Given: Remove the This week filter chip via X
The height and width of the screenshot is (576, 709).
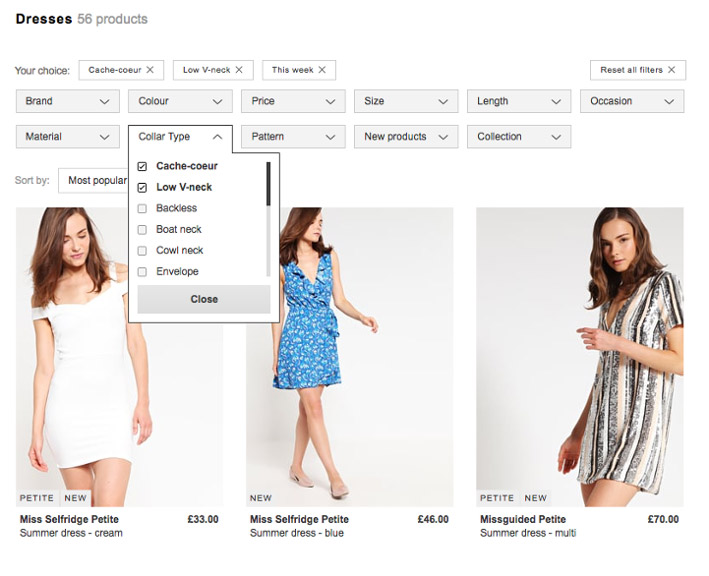Looking at the screenshot, I should tap(322, 70).
